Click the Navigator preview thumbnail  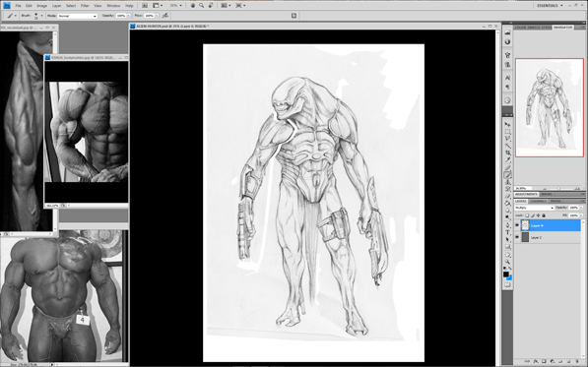pyautogui.click(x=550, y=107)
